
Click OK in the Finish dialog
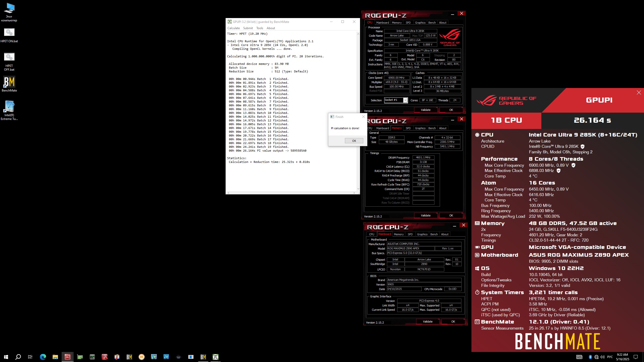coord(354,141)
